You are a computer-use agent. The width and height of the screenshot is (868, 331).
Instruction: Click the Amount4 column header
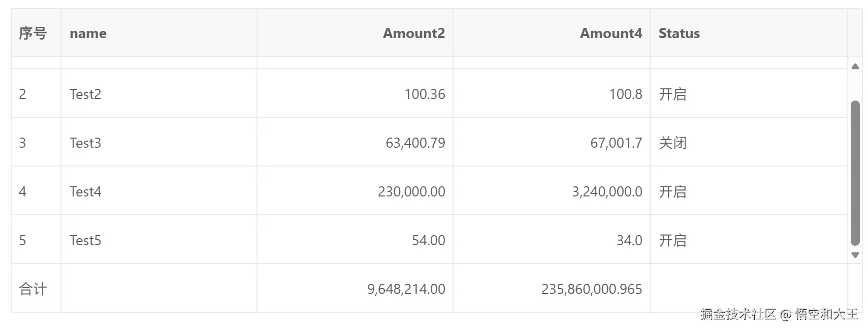610,34
